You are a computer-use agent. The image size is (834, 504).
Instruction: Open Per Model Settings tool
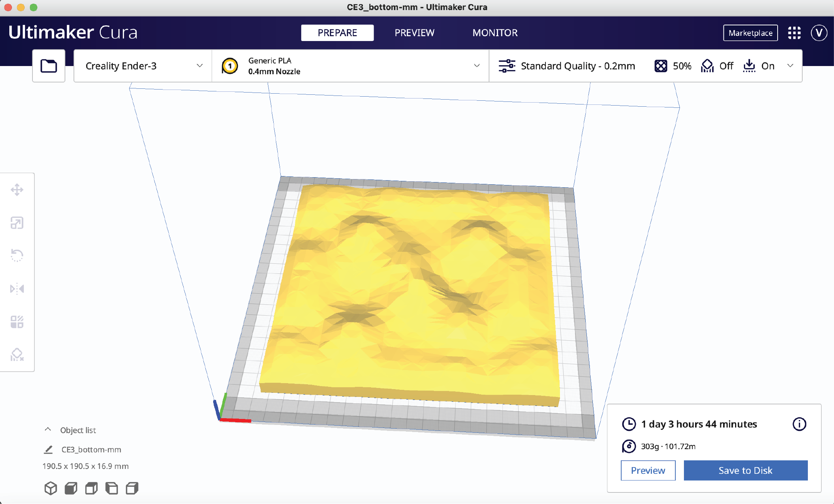17,322
